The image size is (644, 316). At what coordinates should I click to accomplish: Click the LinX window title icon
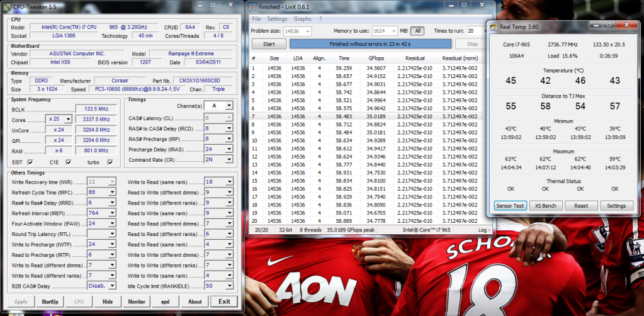coord(253,6)
